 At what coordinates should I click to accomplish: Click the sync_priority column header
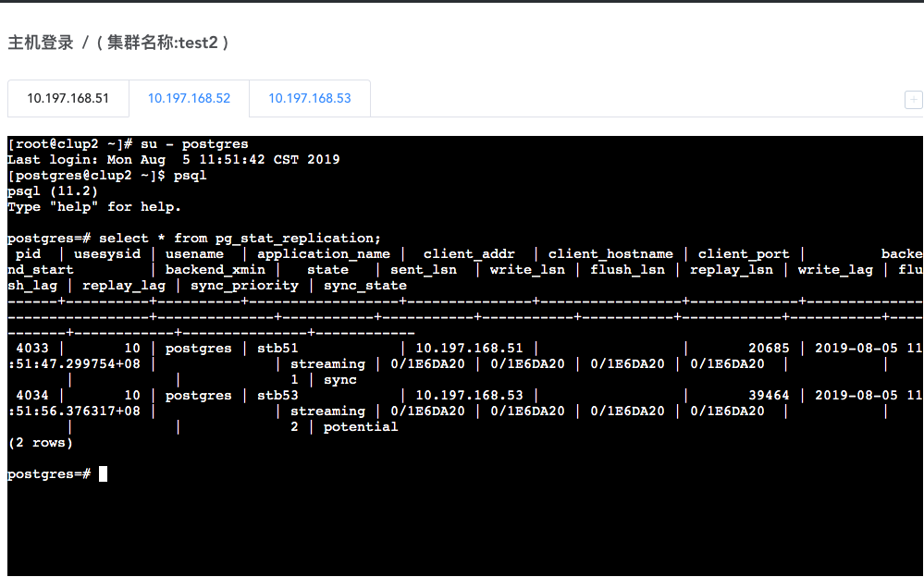244,285
